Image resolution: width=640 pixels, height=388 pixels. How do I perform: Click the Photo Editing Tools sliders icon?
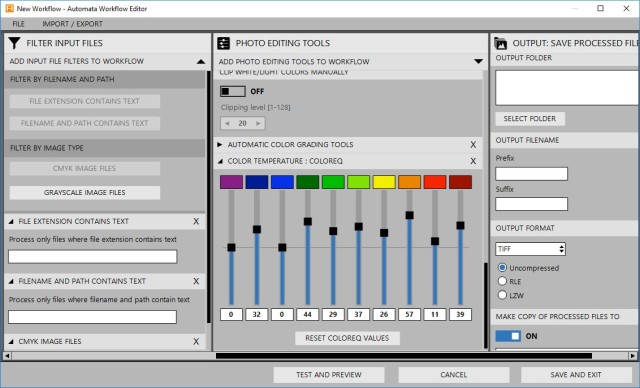pos(223,43)
